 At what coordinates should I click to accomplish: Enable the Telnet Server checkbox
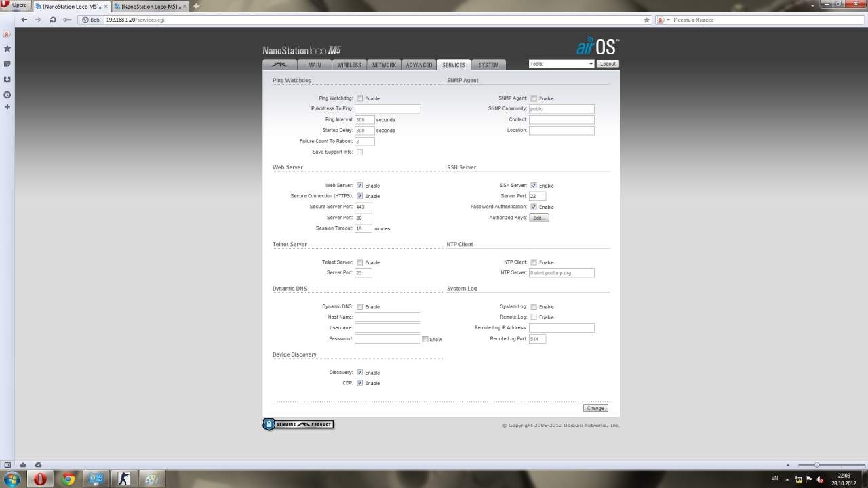point(359,262)
